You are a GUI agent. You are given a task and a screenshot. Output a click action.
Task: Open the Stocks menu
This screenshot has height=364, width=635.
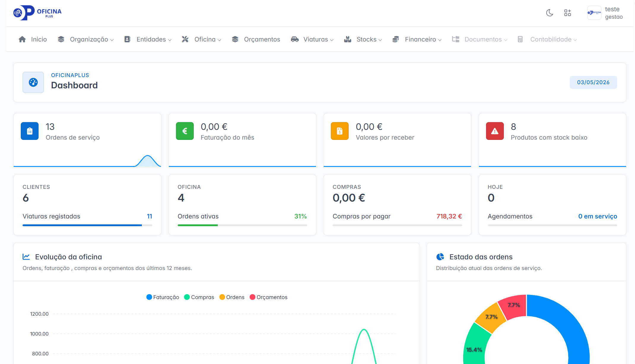point(366,39)
